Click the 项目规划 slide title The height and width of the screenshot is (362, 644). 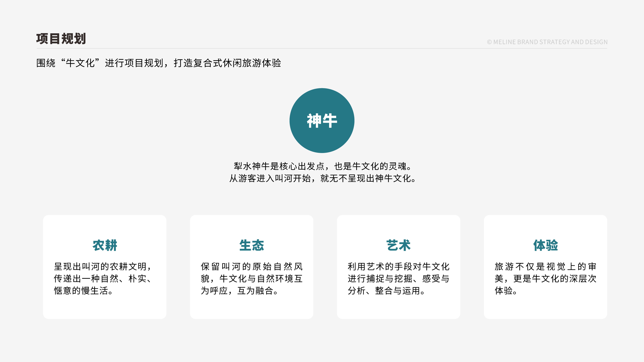61,39
